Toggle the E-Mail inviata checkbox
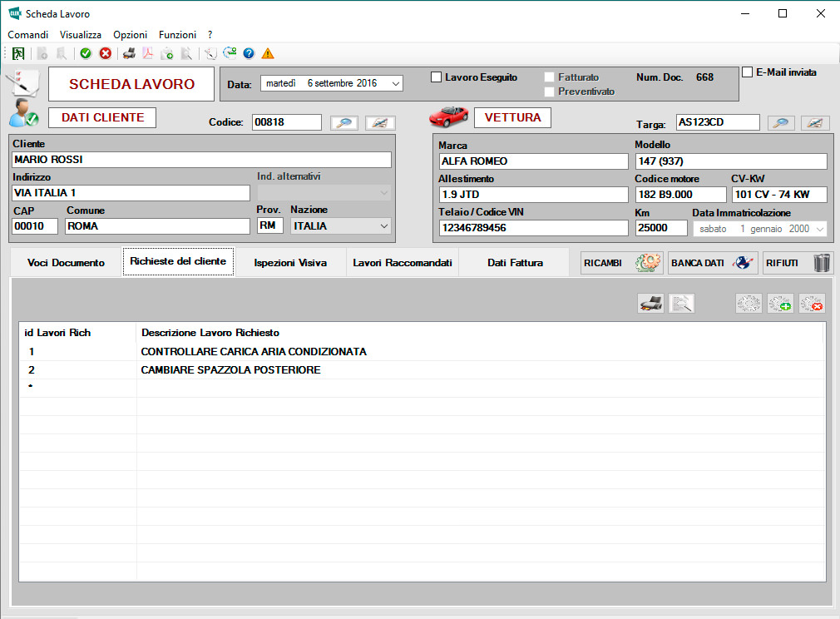This screenshot has width=840, height=619. point(747,72)
